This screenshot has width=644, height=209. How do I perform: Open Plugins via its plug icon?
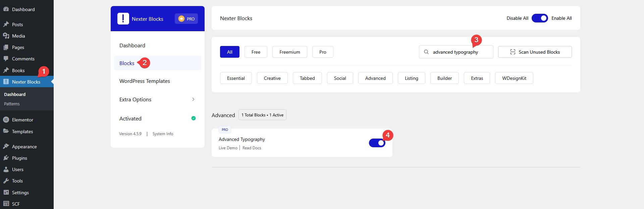tap(6, 158)
